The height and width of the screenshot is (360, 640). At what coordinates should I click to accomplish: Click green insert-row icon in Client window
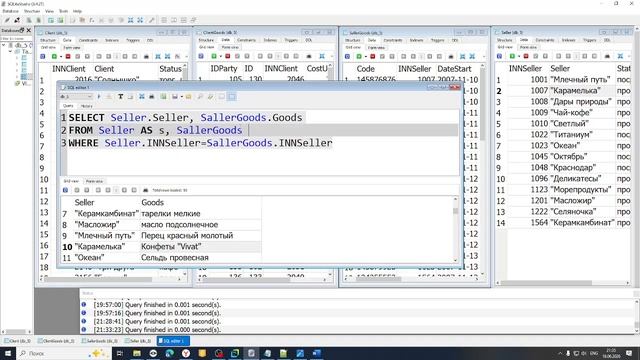click(x=54, y=56)
